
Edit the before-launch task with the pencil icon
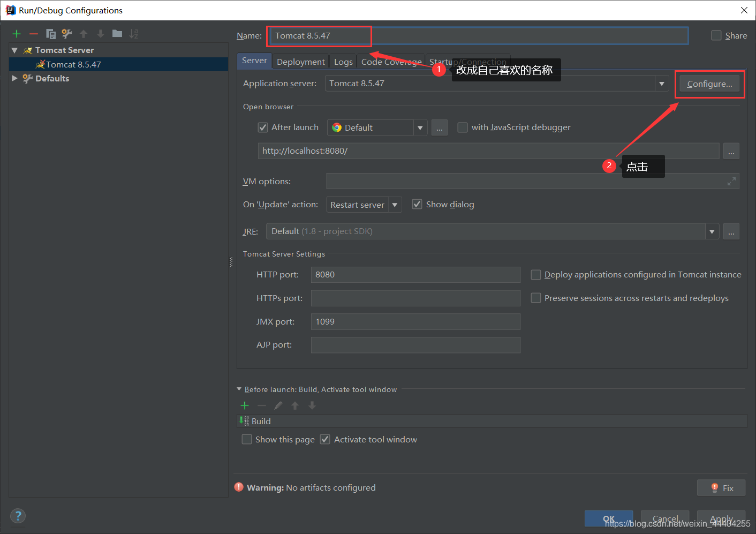tap(278, 405)
